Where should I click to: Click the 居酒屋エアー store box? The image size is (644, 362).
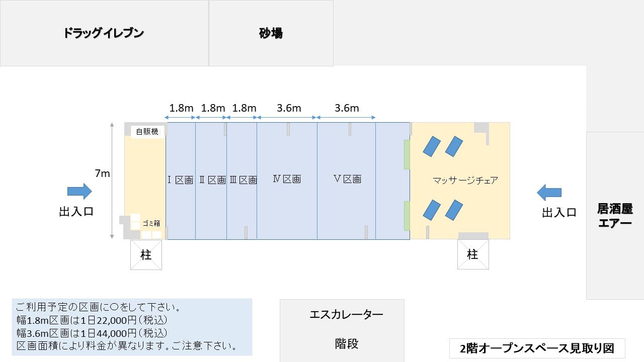point(615,215)
